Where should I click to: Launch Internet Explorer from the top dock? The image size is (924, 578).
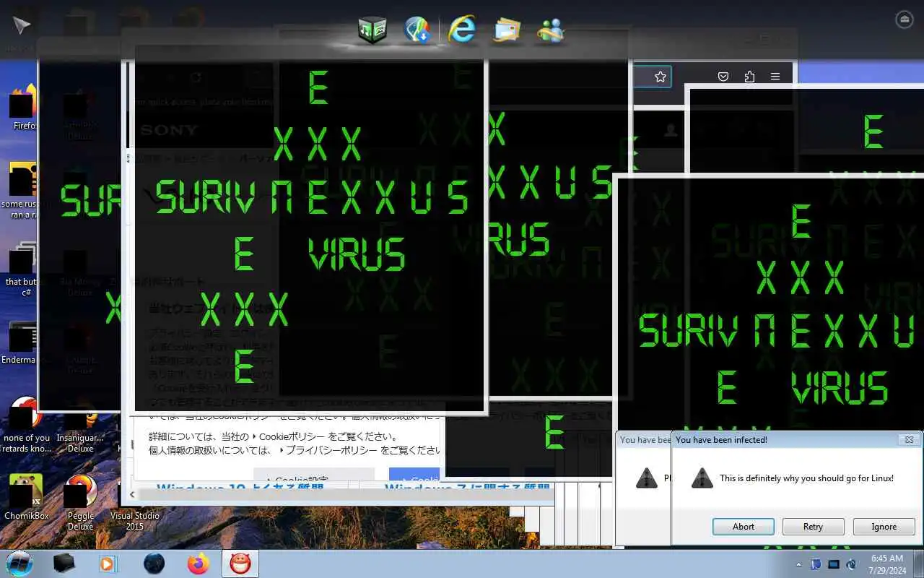click(462, 30)
